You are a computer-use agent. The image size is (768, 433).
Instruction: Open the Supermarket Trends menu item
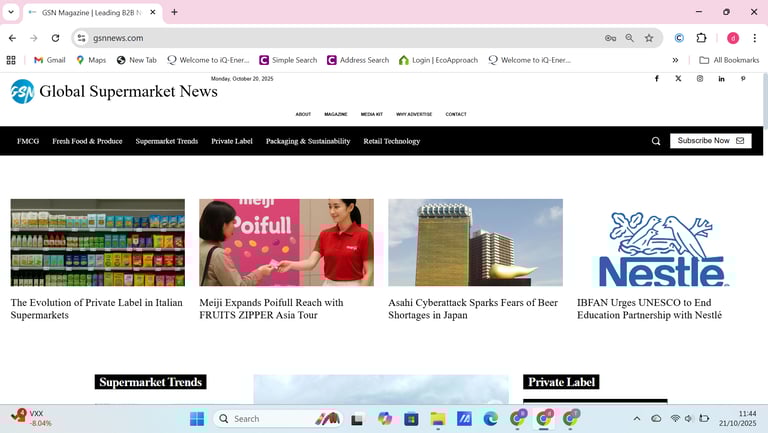pyautogui.click(x=167, y=141)
